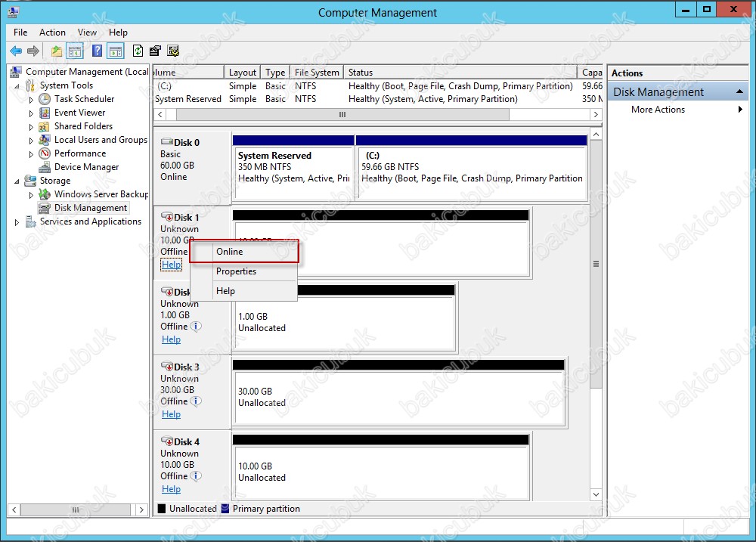The height and width of the screenshot is (542, 756).
Task: Click tree pane horizontal scrollbar right arrow
Action: click(x=141, y=509)
